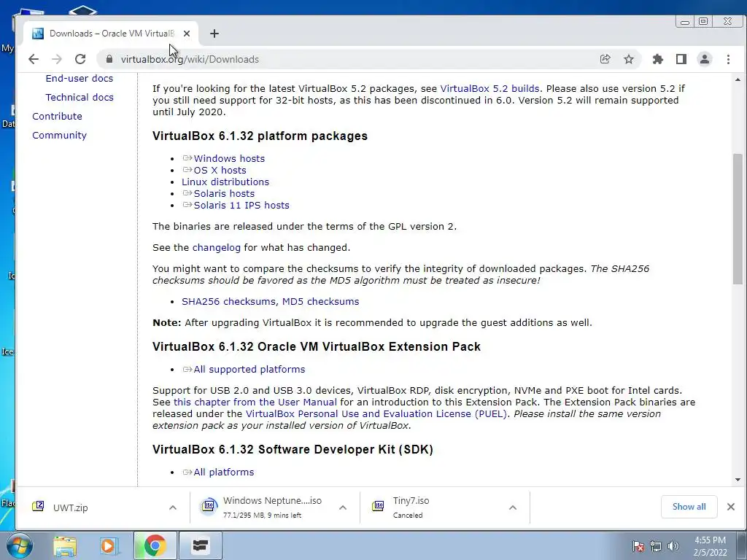The image size is (747, 560).
Task: Open the changelog link
Action: pyautogui.click(x=216, y=248)
